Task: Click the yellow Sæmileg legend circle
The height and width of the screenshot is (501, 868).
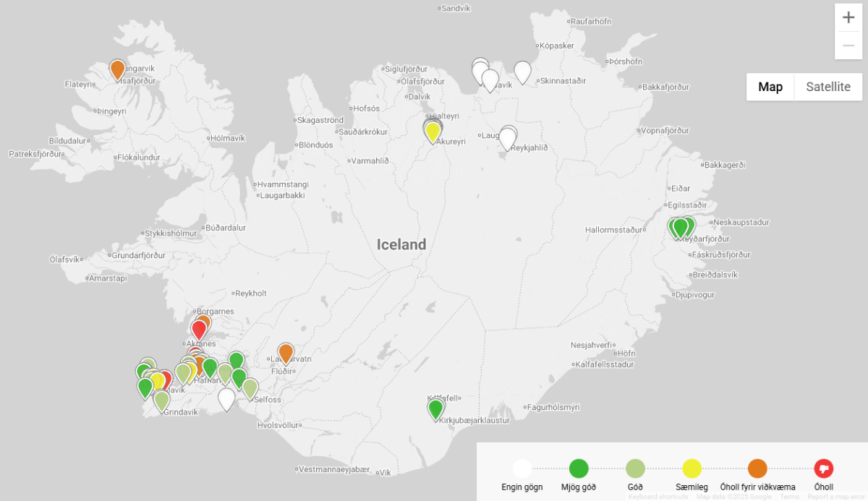Action: (x=692, y=468)
